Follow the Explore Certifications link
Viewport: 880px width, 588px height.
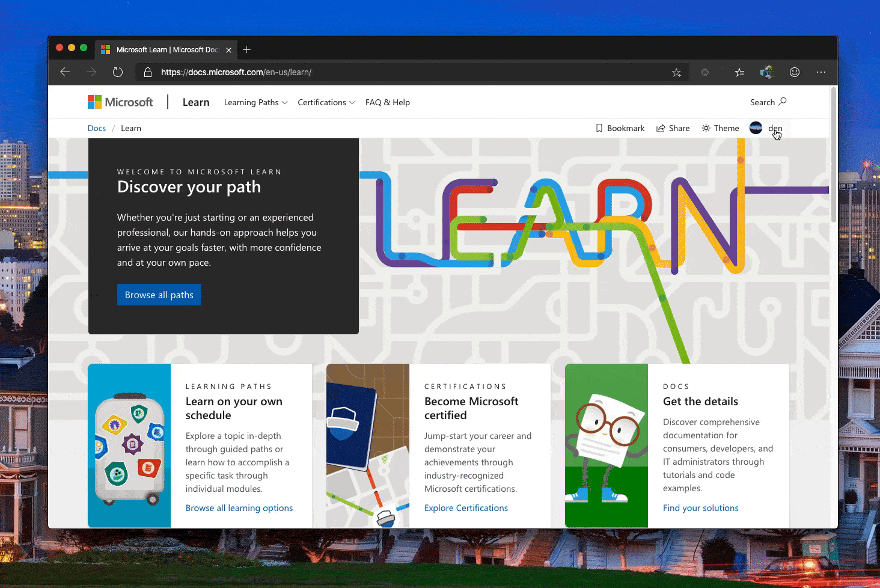coord(466,507)
